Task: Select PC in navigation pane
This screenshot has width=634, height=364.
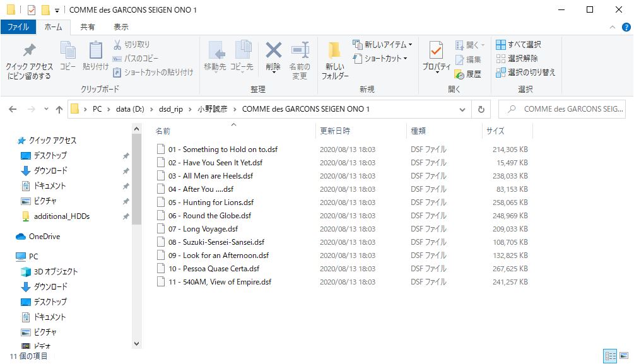Action: [x=33, y=256]
